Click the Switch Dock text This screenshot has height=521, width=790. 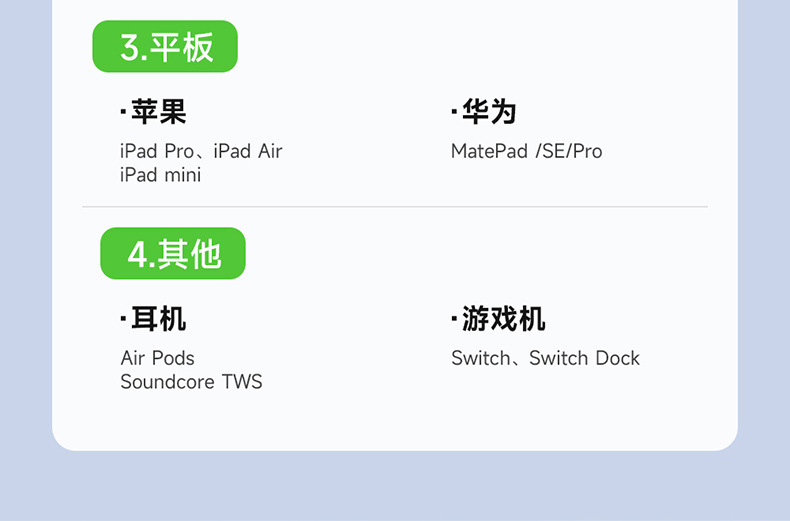pos(584,358)
